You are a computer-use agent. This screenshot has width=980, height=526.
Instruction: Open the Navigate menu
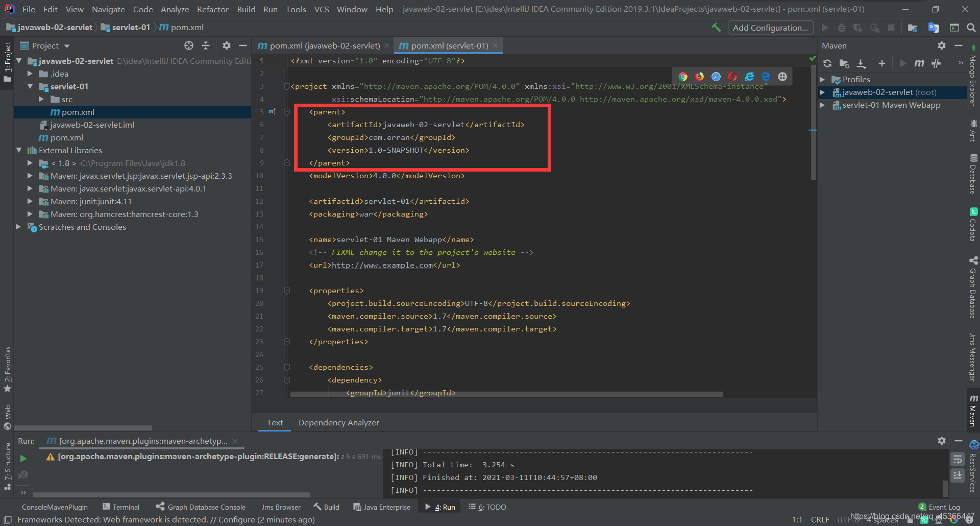(108, 9)
